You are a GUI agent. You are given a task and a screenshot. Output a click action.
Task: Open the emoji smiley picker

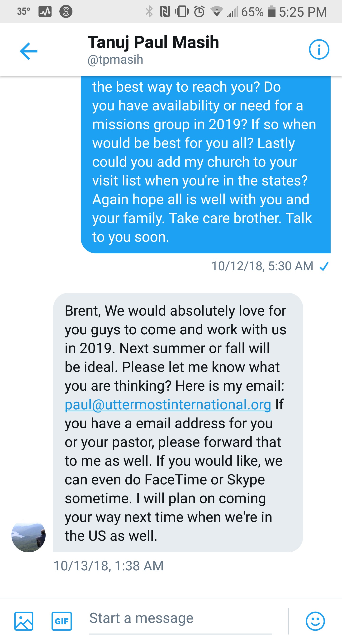pos(315,621)
